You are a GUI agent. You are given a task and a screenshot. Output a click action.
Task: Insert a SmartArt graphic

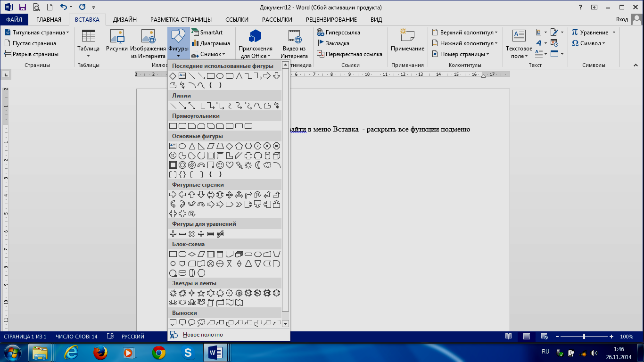pos(206,33)
